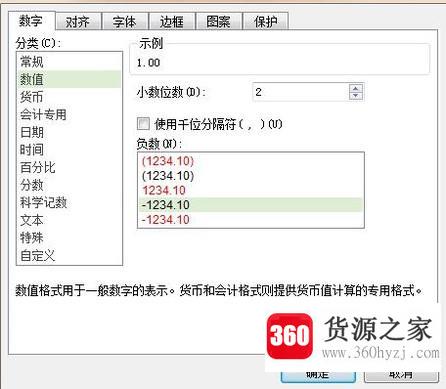Decrease decimal places with down arrow
This screenshot has width=446, height=389.
(356, 96)
